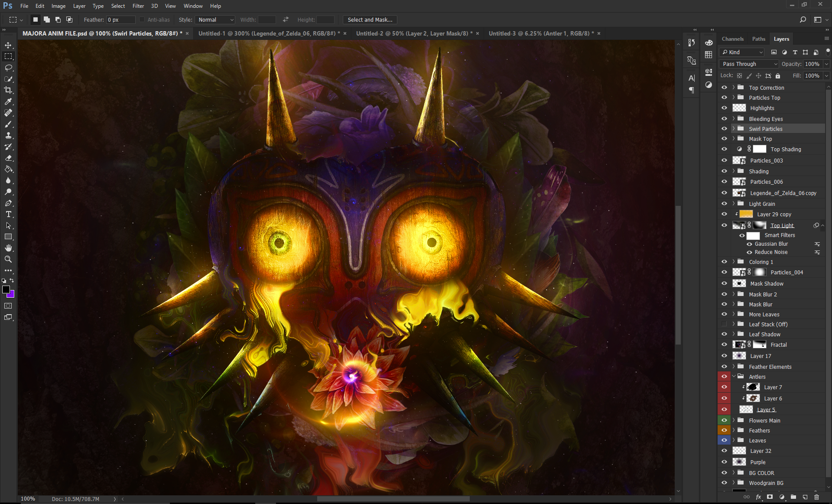Open the Layer menu
The height and width of the screenshot is (504, 832).
click(x=79, y=6)
